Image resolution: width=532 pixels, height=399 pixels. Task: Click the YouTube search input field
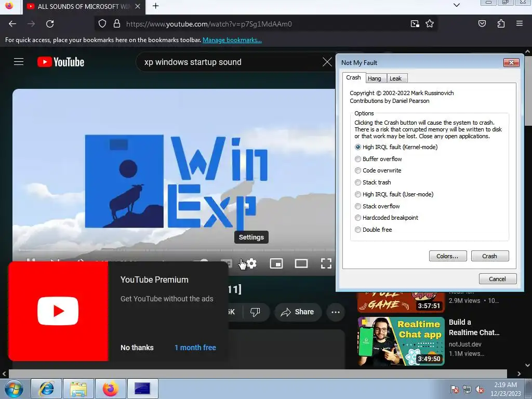pos(231,62)
